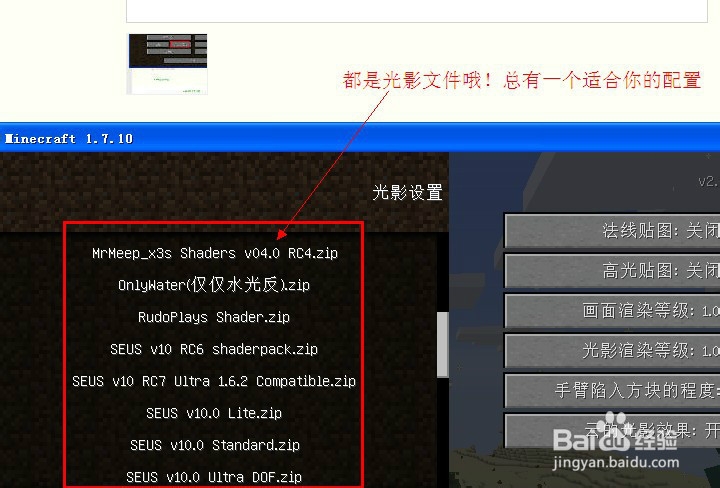
Task: Select SEUS v10.0 Lite.zip shader
Action: pyautogui.click(x=214, y=413)
